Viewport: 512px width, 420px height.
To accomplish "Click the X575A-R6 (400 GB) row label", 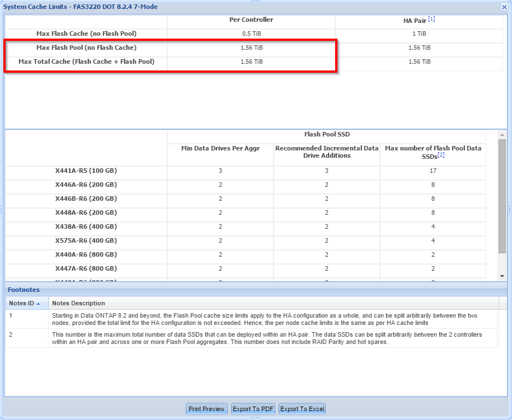I will click(x=86, y=240).
